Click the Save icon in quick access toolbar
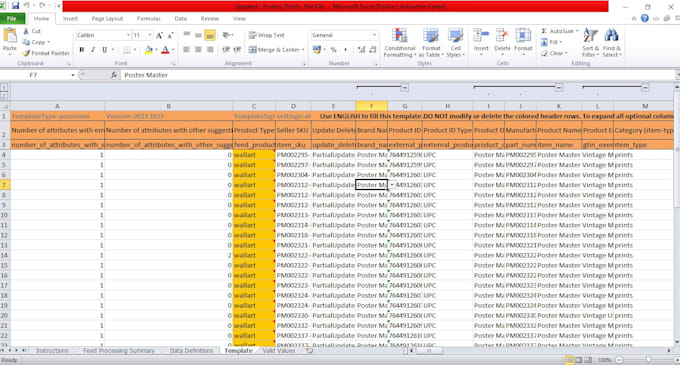Image resolution: width=680 pixels, height=365 pixels. pos(16,6)
